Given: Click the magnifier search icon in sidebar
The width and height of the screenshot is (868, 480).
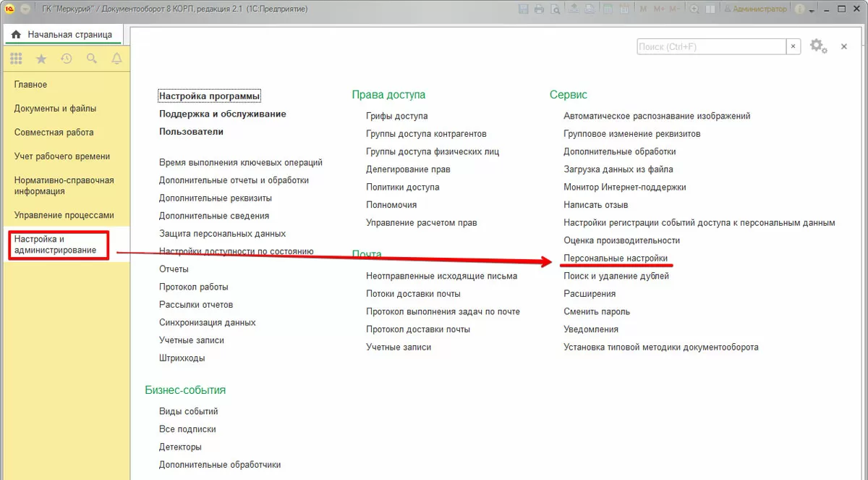Looking at the screenshot, I should click(x=91, y=59).
